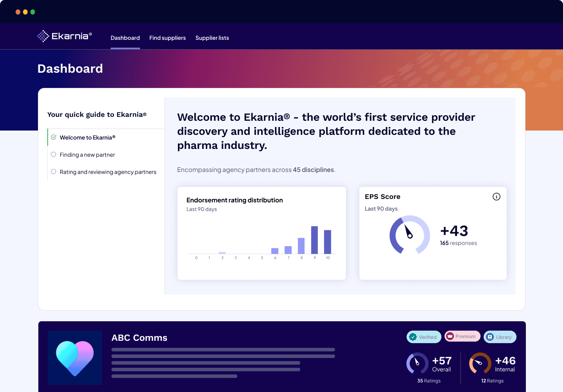This screenshot has height=392, width=563.
Task: Click the bar for rating 10
Action: 328,242
